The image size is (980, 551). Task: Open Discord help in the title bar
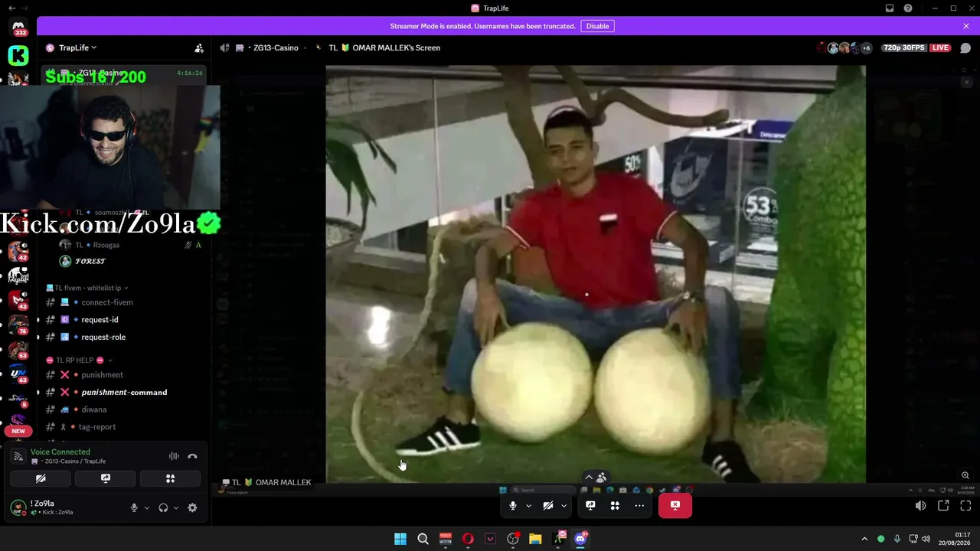[x=908, y=8]
